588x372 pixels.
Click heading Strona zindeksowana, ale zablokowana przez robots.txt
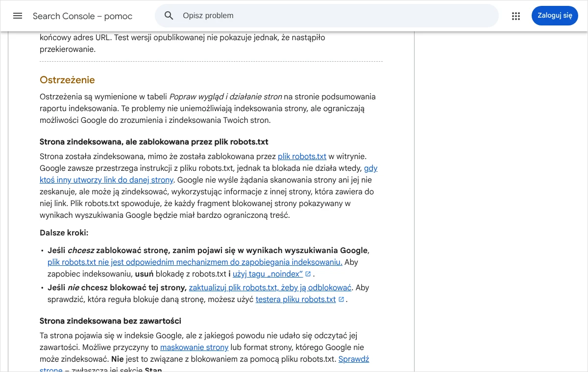click(x=154, y=142)
